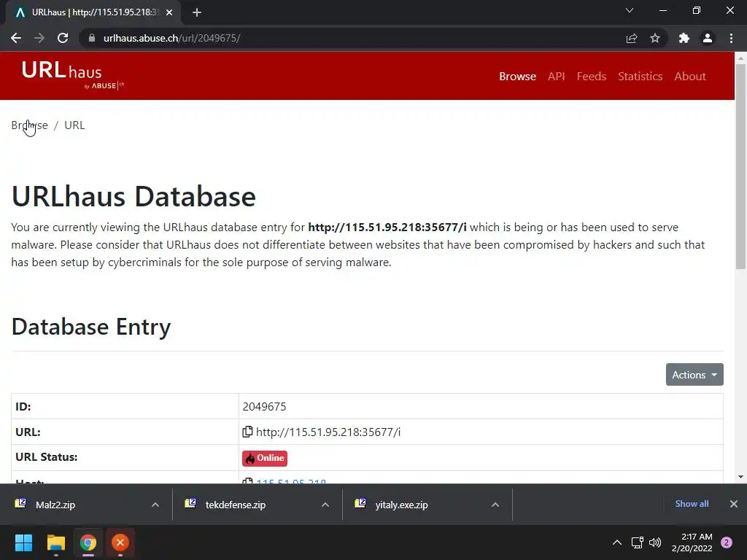Click the scrollbar up arrow

pyautogui.click(x=740, y=58)
